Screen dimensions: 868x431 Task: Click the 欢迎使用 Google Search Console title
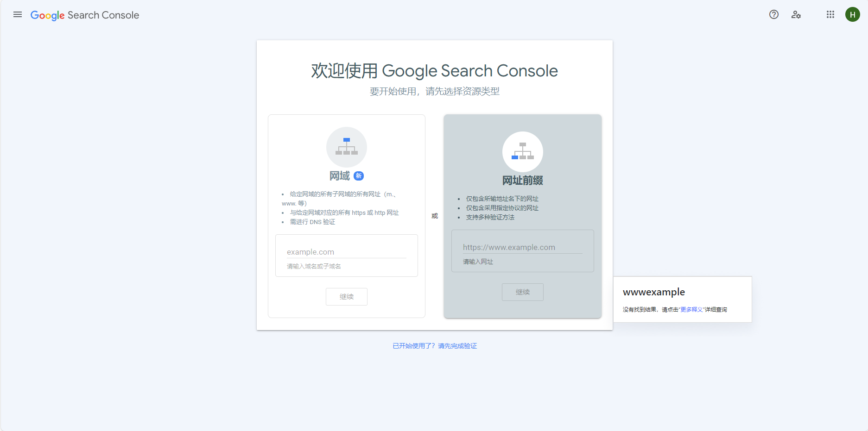435,71
